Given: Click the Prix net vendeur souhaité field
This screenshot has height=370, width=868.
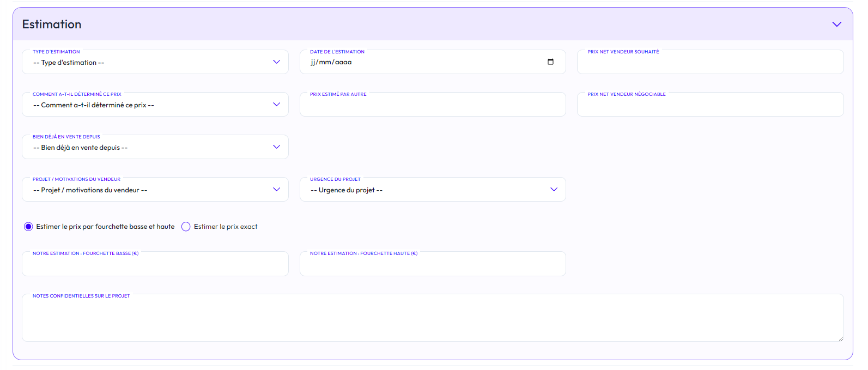Looking at the screenshot, I should tap(709, 63).
